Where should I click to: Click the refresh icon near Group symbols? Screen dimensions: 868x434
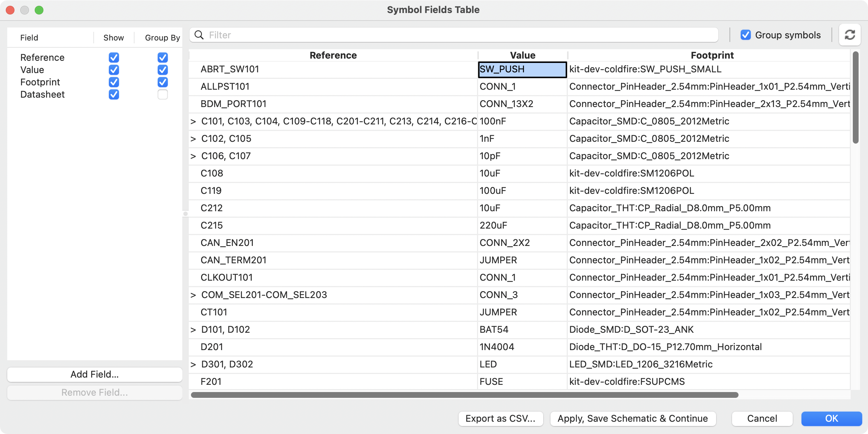(x=850, y=34)
